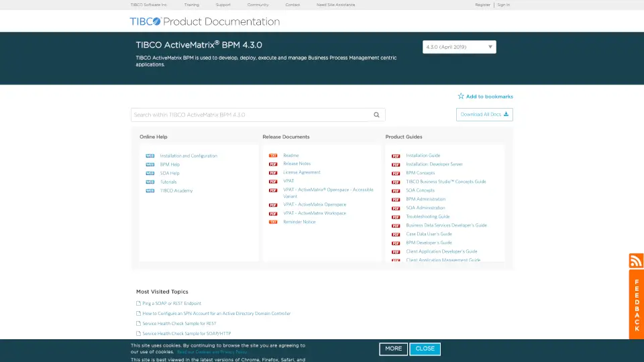644x362 pixels.
Task: Click the Download All Docs button
Action: 484,115
